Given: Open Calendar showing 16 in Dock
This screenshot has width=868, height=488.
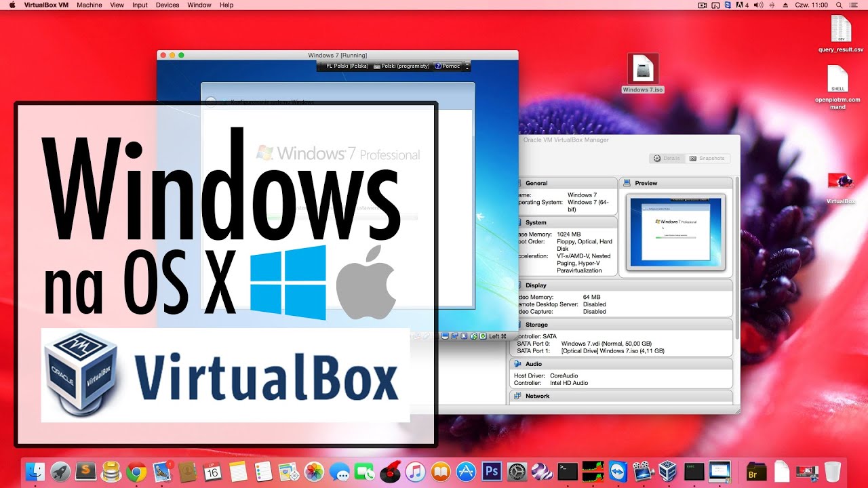Looking at the screenshot, I should point(213,472).
